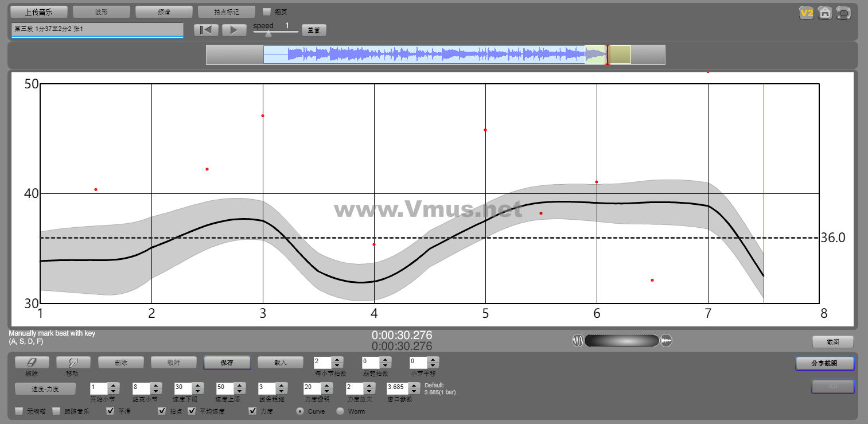The width and height of the screenshot is (868, 424).
Task: Switch to the 频谱 spectrum view
Action: [164, 11]
